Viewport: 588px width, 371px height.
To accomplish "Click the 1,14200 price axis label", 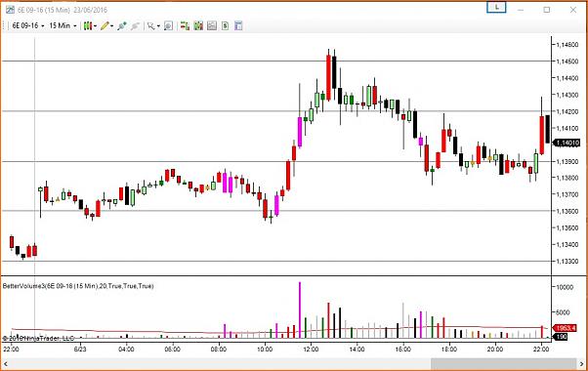I will click(567, 111).
